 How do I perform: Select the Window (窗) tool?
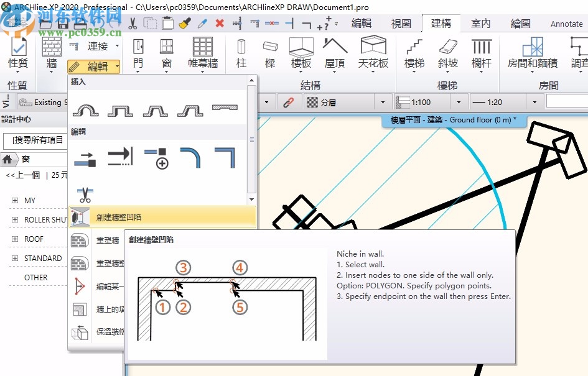[x=167, y=54]
